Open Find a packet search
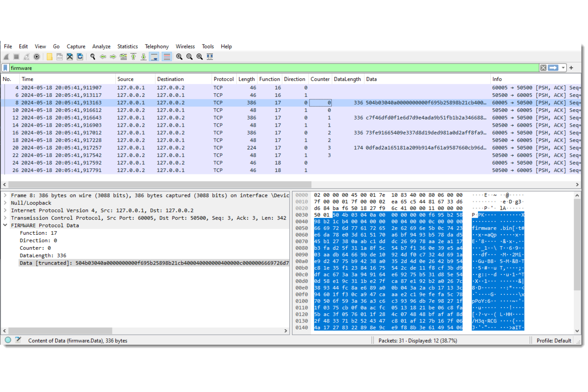 coord(93,57)
